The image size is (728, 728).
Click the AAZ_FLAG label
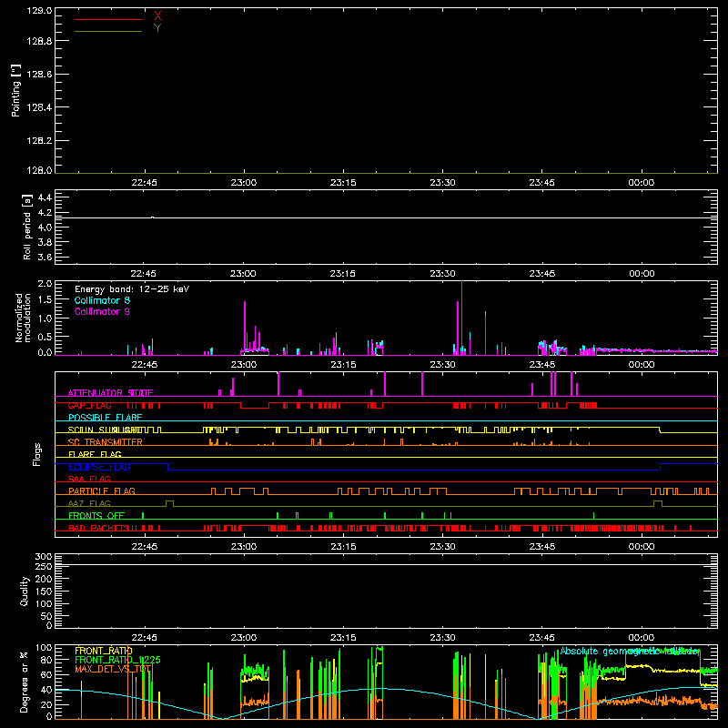pos(89,503)
